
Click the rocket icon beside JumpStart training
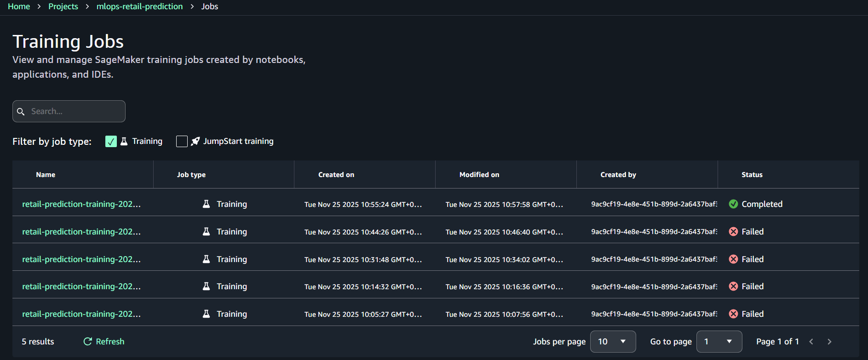pos(195,141)
